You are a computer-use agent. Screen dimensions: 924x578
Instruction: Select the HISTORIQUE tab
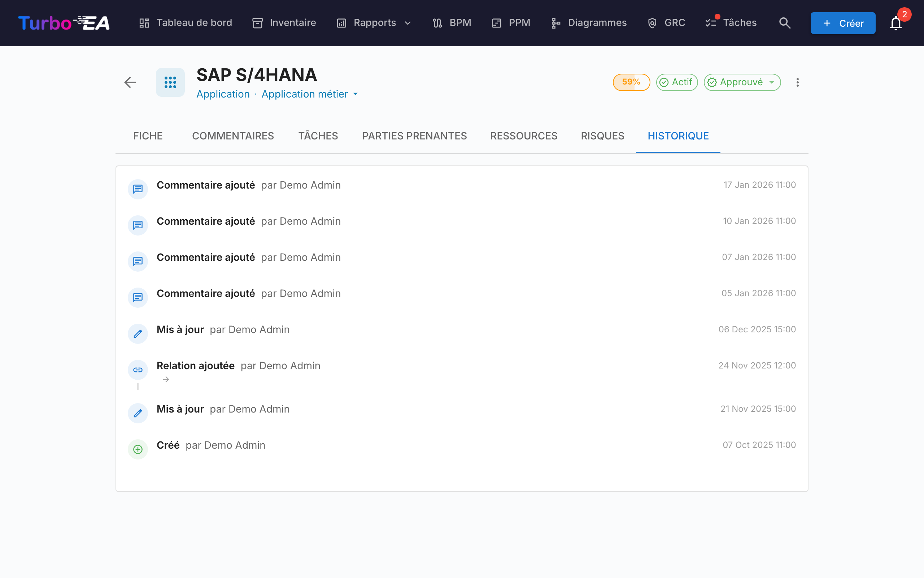pos(678,136)
